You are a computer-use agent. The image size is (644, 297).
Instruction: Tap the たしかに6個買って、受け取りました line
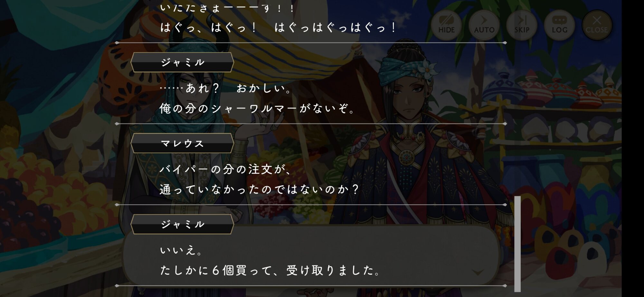[x=270, y=270]
